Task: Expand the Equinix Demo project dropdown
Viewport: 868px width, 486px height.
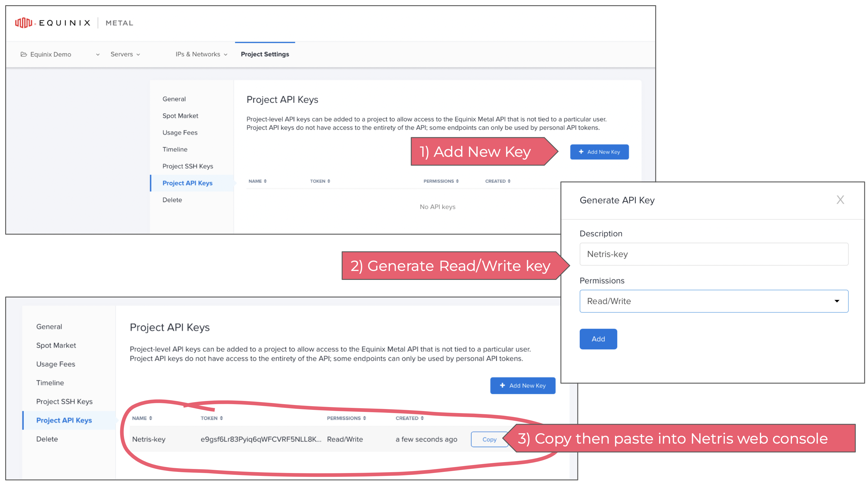Action: click(98, 55)
